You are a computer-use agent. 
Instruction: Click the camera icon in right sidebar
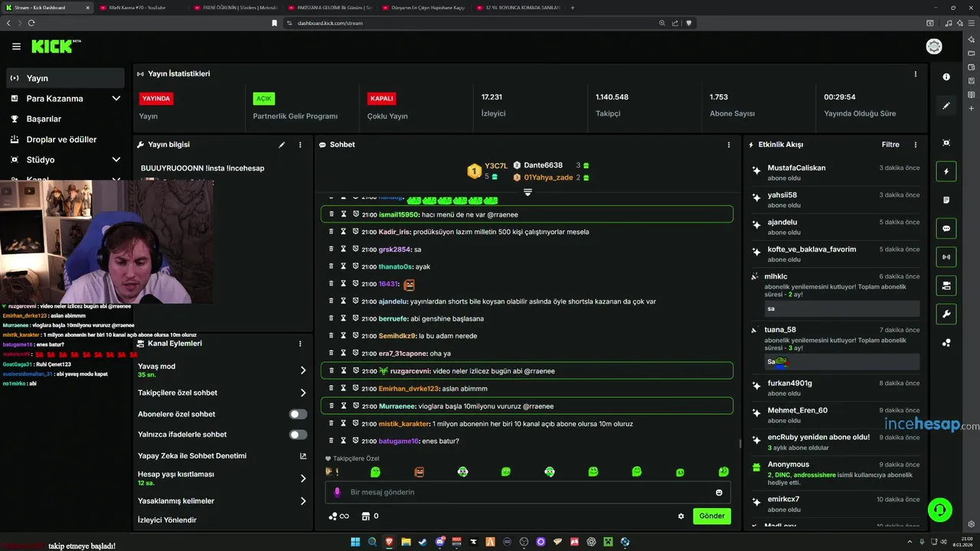click(x=946, y=285)
